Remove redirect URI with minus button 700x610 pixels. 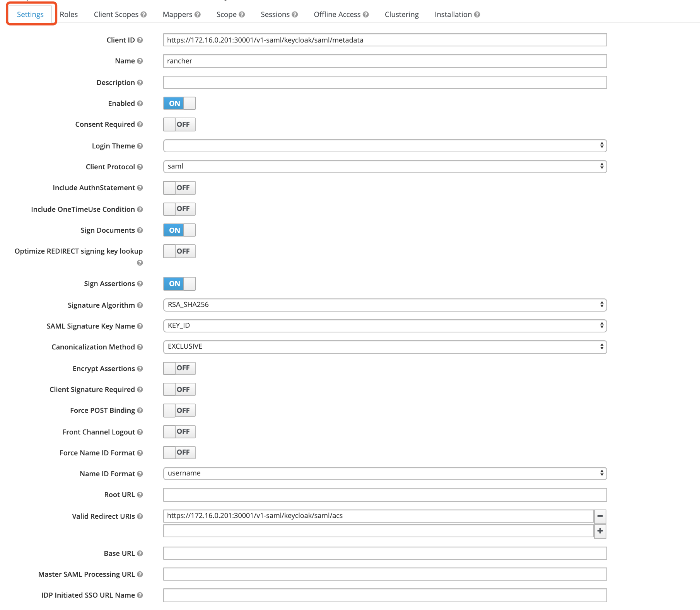coord(600,516)
